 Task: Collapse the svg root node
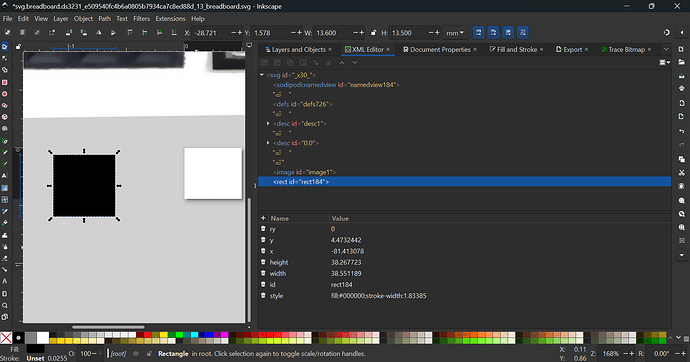point(262,75)
